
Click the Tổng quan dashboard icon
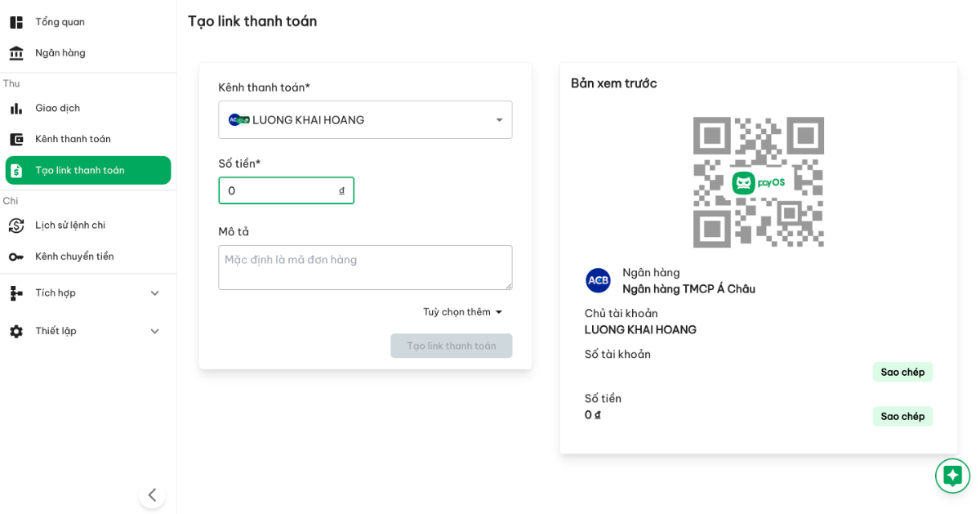pos(16,22)
